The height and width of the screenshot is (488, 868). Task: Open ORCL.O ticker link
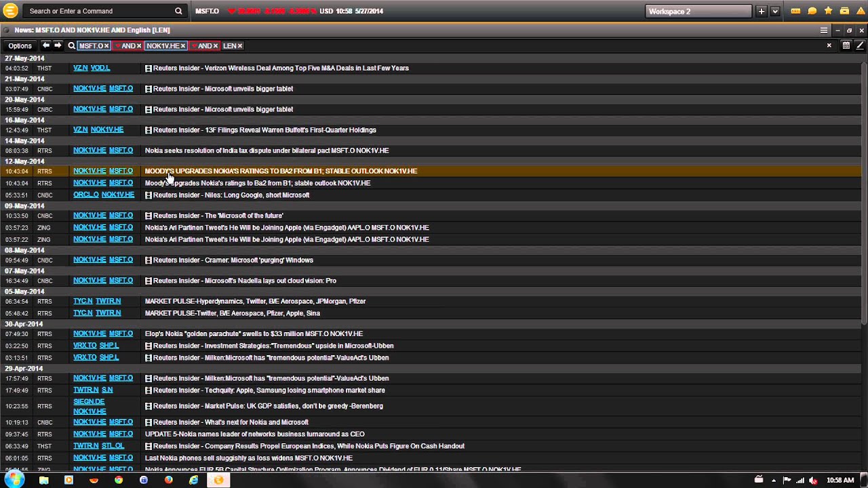point(86,195)
